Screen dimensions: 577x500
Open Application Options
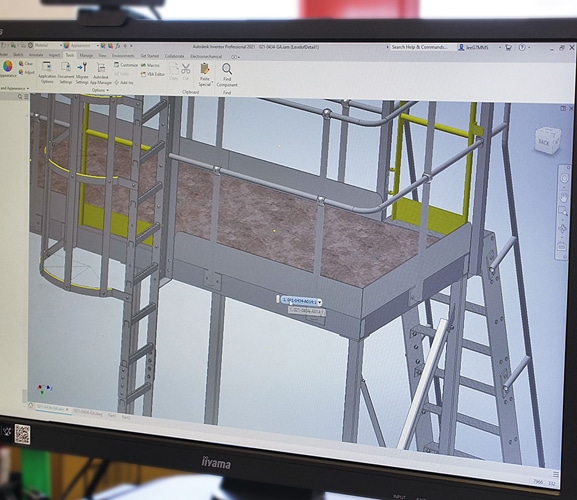pyautogui.click(x=47, y=72)
